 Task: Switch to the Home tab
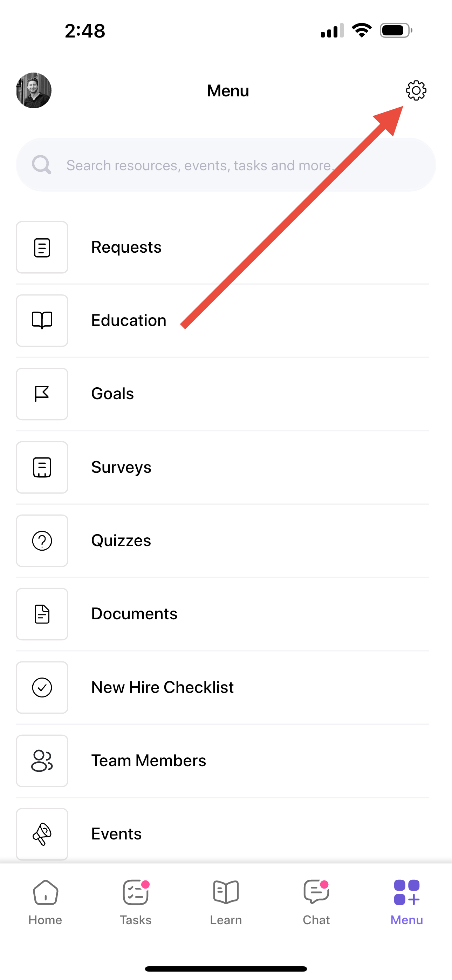[x=45, y=903]
